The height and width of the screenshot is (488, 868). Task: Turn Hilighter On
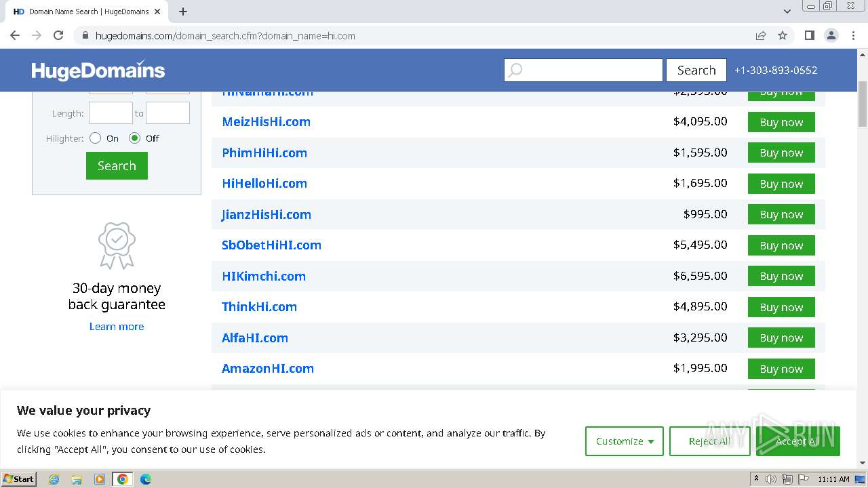(x=95, y=138)
